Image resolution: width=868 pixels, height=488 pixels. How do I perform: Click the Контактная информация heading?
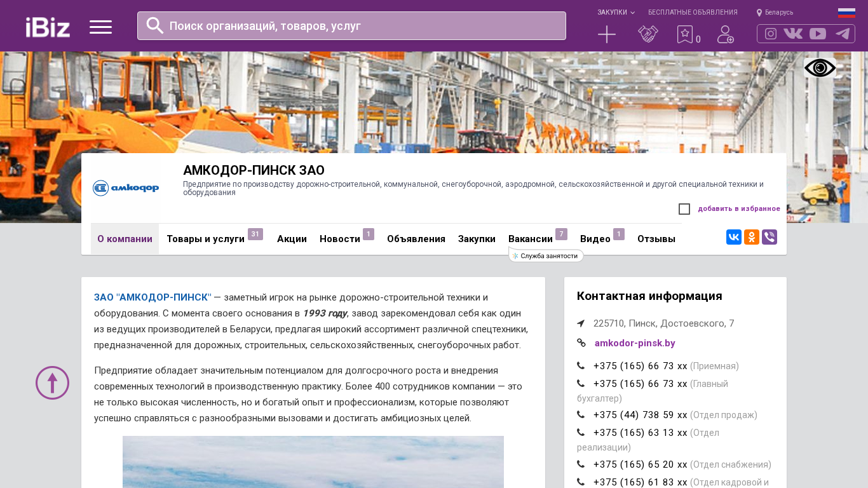[x=649, y=296]
